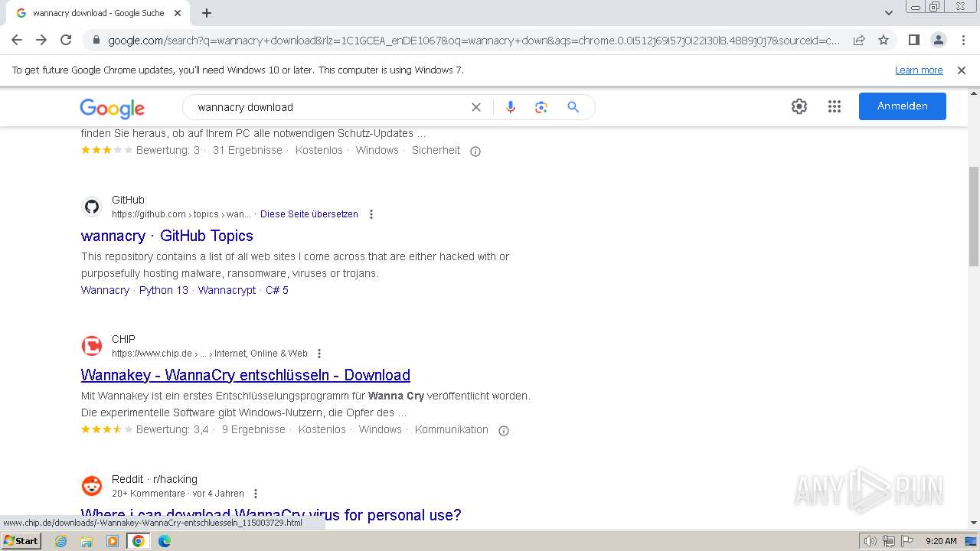This screenshot has width=980, height=551.
Task: Launch Microsoft Edge from the taskbar
Action: pyautogui.click(x=165, y=541)
